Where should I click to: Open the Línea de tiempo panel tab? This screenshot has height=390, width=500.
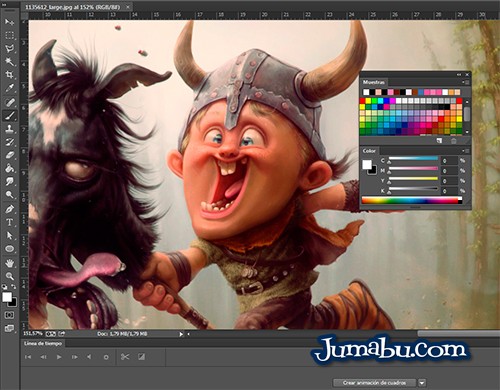point(43,343)
